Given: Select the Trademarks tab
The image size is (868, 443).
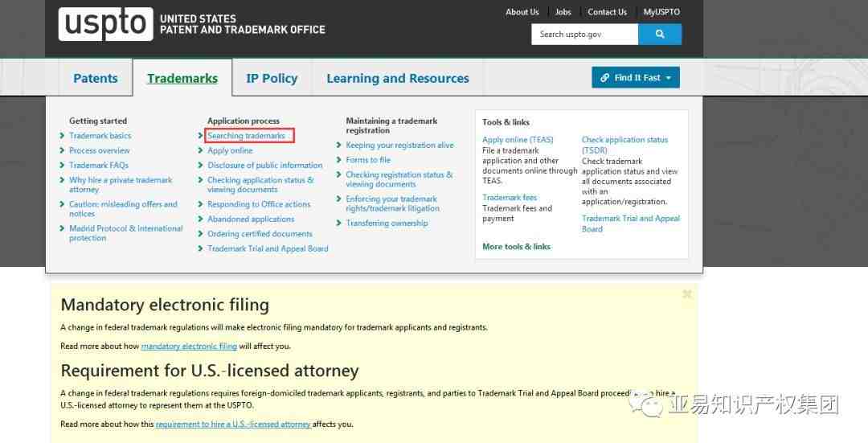Looking at the screenshot, I should point(182,78).
